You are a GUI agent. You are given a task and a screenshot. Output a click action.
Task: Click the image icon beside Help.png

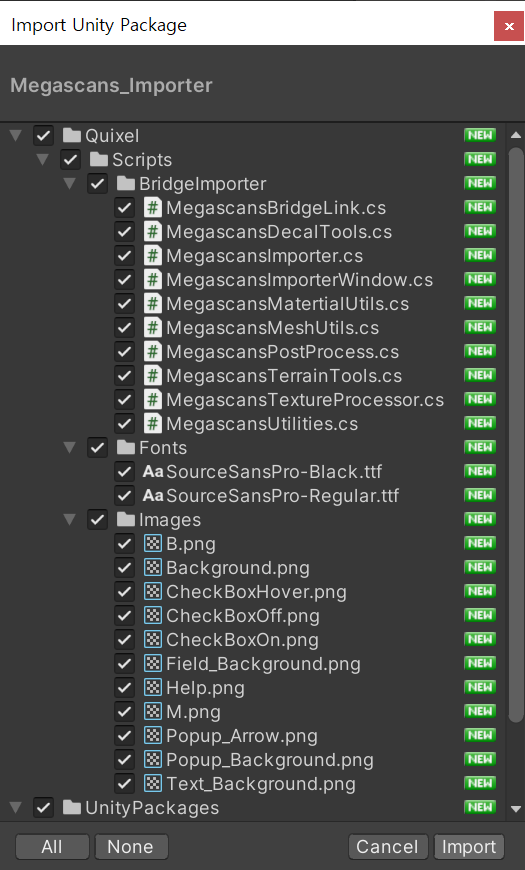click(x=153, y=688)
